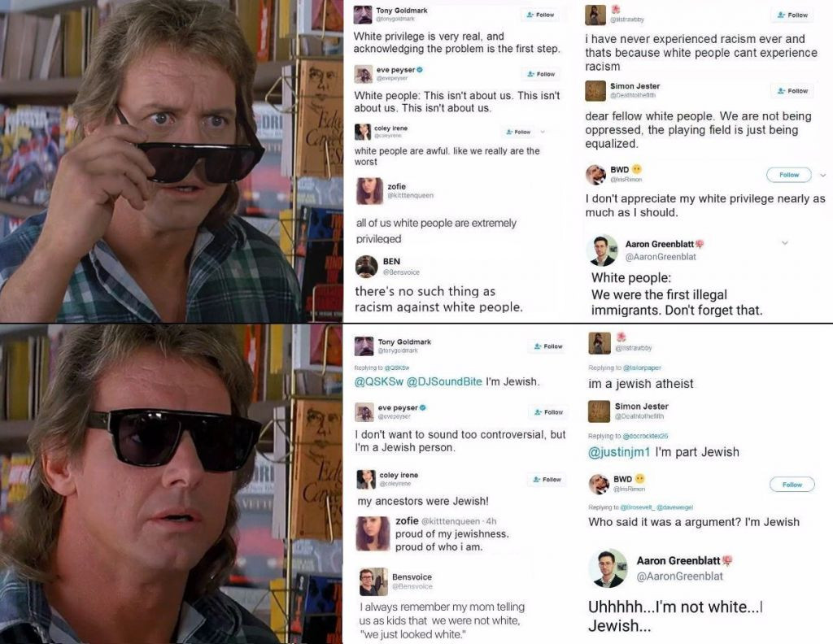Open BEN's avatar next to @Bensvoice handle
This screenshot has width=833, height=644.
367,266
